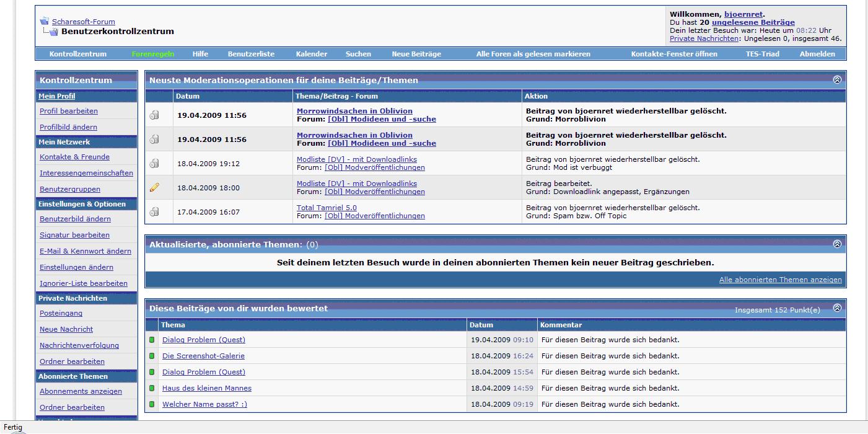This screenshot has width=868, height=434.
Task: Collapse the Diese Beiträge bewertet section
Action: 837,308
